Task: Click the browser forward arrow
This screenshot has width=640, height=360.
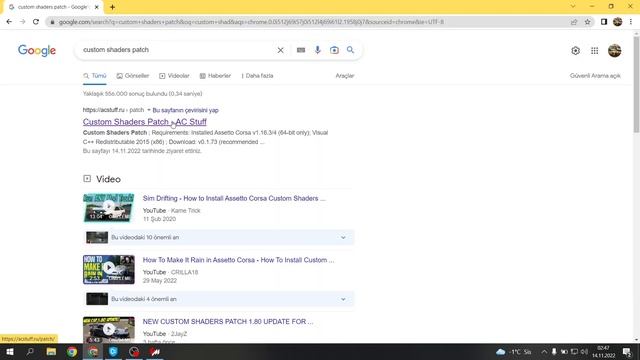Action: [x=22, y=22]
